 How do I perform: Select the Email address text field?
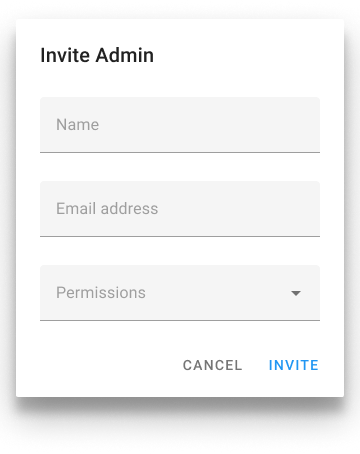tap(180, 209)
